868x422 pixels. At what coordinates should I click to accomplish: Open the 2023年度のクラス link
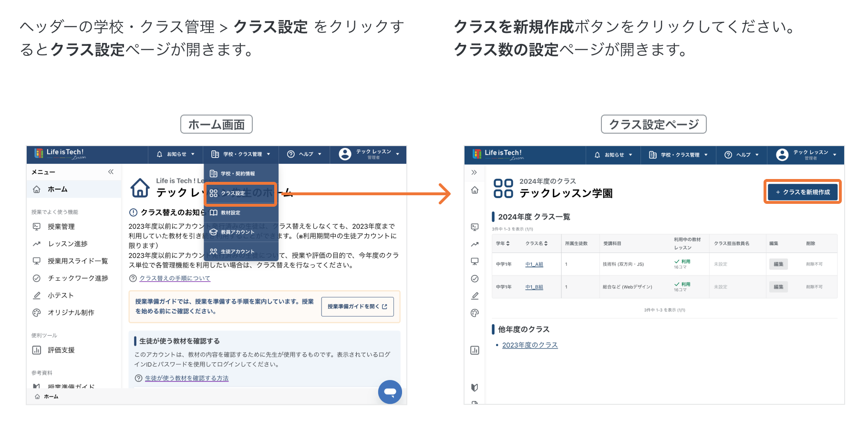point(529,345)
